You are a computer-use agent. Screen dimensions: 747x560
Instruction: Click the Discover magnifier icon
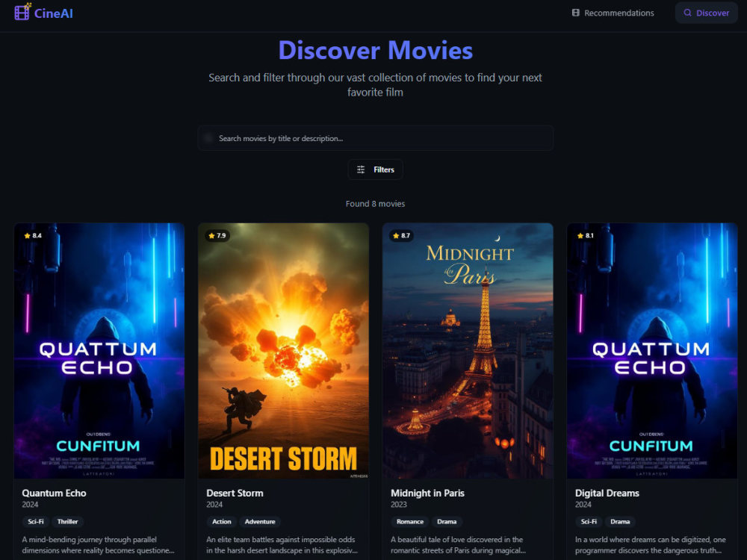pyautogui.click(x=687, y=13)
